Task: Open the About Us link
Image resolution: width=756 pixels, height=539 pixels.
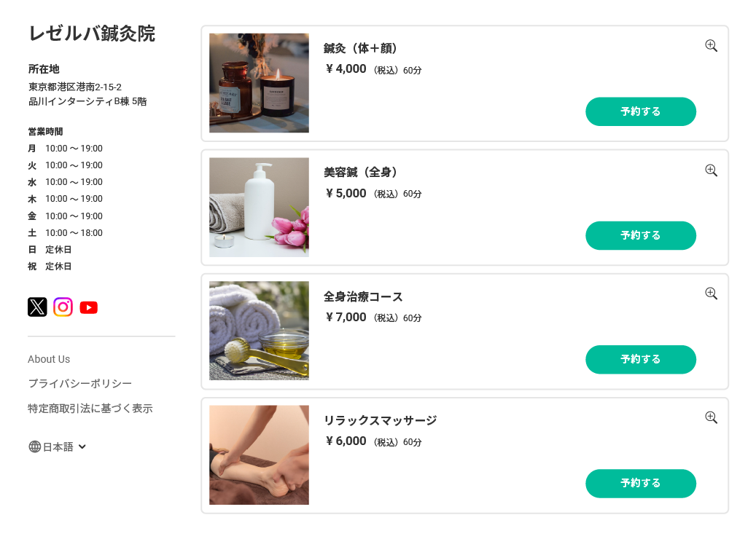Action: [49, 359]
